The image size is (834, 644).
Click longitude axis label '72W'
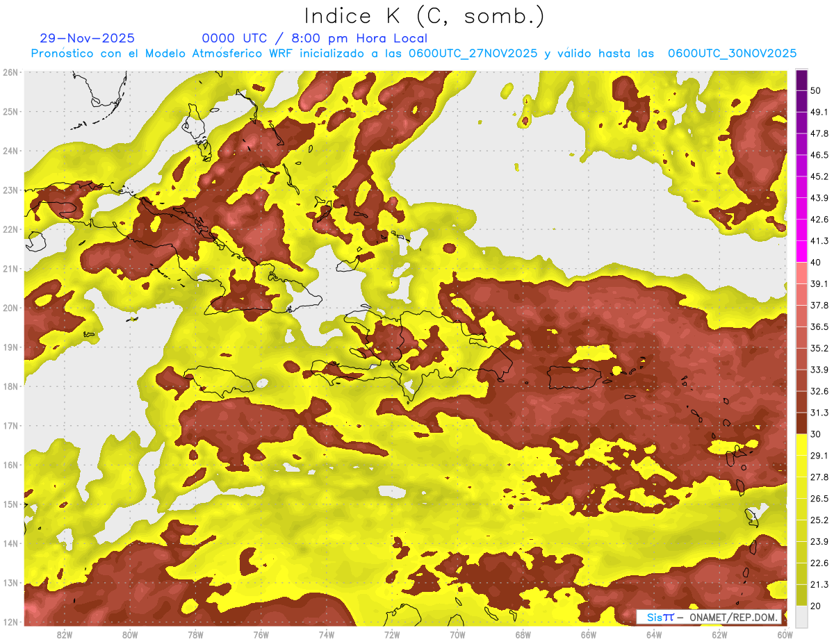click(x=392, y=635)
